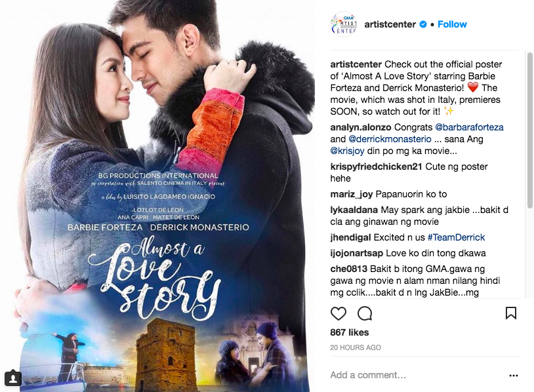The image size is (534, 392).
Task: Show tagged people icon on poster
Action: [x=13, y=378]
